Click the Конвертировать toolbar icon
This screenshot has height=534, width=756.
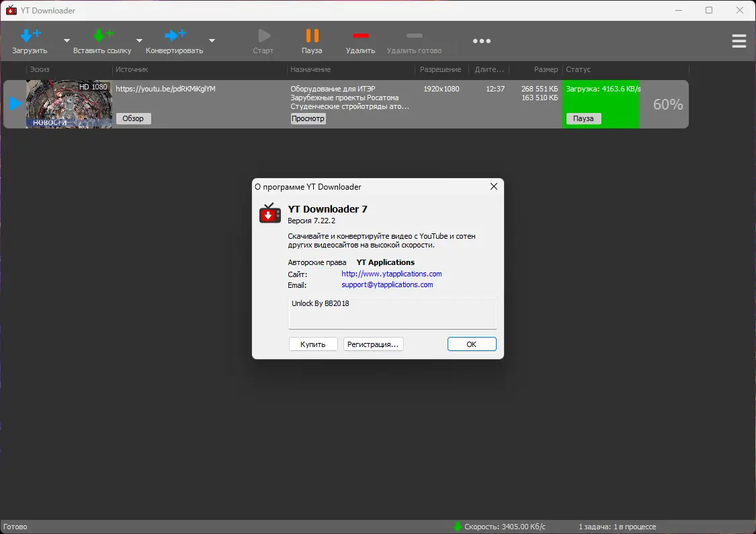(x=175, y=35)
